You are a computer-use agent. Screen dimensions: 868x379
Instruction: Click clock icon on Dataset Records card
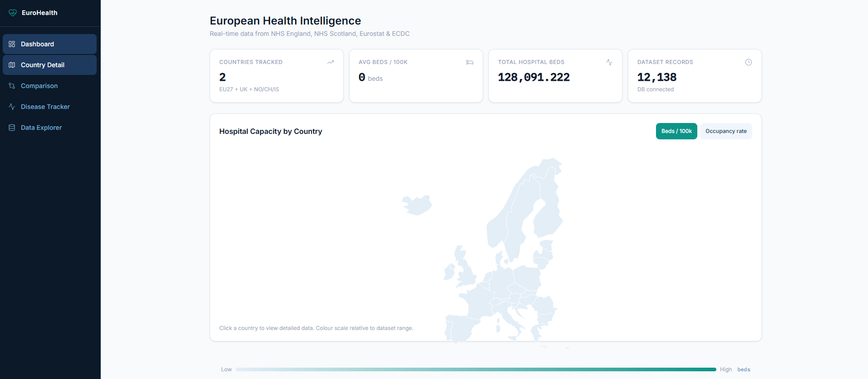(749, 62)
